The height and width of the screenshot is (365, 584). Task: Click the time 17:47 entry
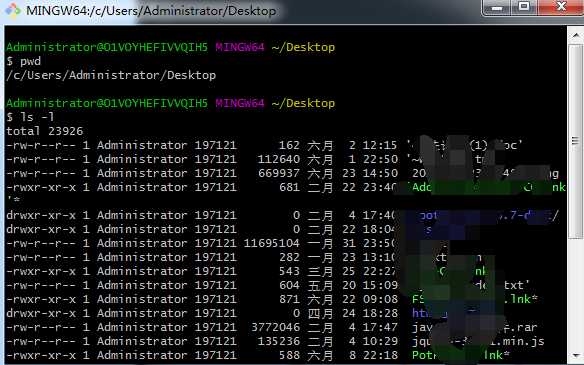(x=380, y=327)
